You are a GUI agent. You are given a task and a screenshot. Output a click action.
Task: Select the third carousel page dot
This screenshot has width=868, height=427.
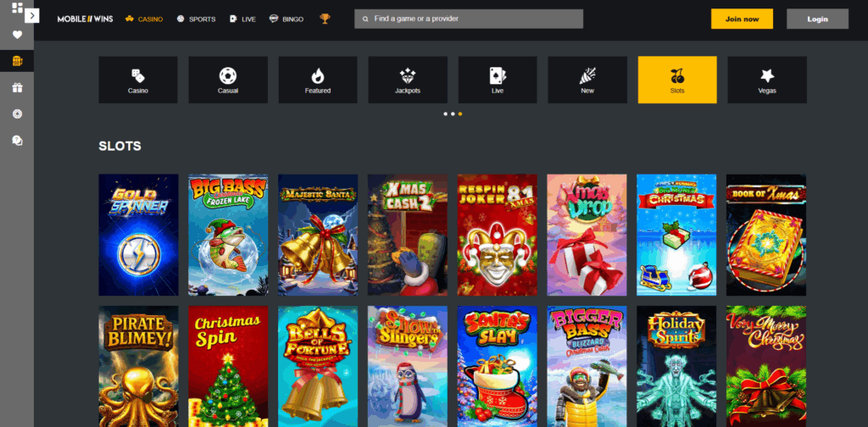pyautogui.click(x=460, y=114)
